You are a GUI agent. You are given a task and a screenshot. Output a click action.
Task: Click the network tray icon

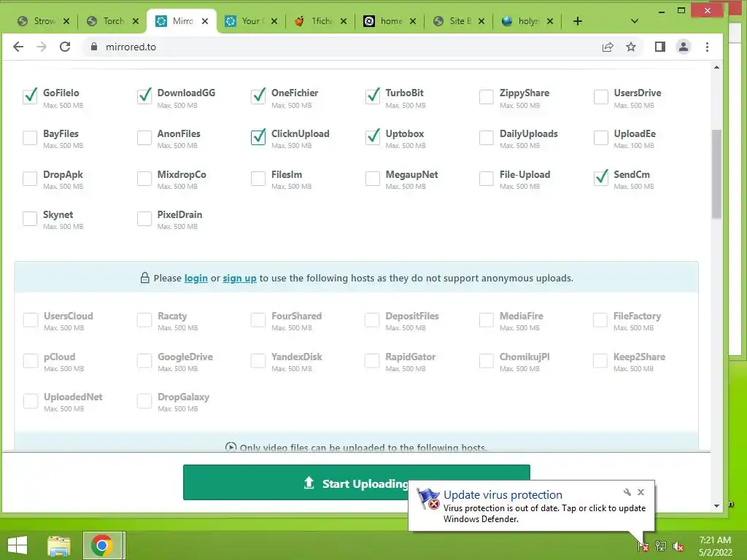[x=661, y=546]
